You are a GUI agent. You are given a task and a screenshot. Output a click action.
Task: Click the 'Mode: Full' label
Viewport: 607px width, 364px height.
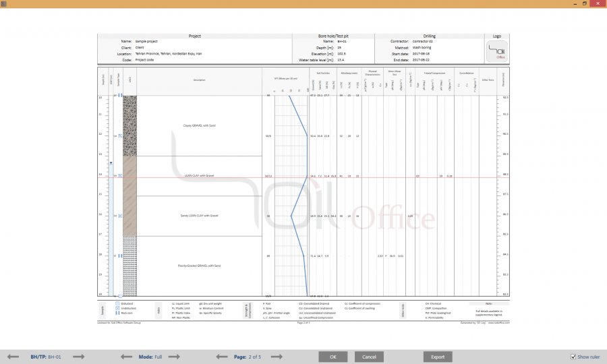[150, 357]
